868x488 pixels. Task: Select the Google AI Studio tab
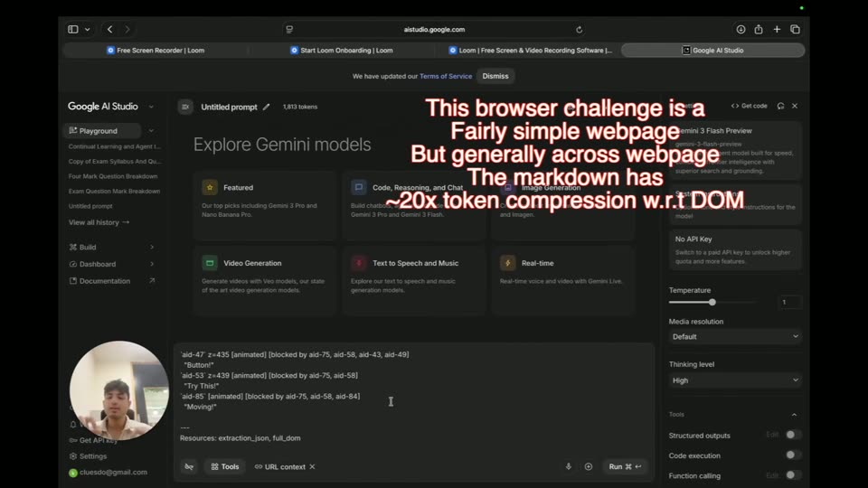[713, 51]
